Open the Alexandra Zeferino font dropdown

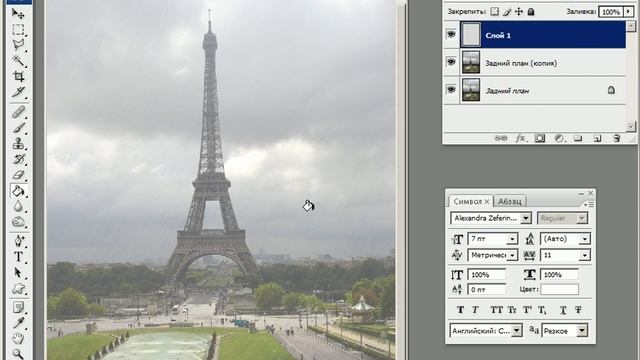coord(526,218)
